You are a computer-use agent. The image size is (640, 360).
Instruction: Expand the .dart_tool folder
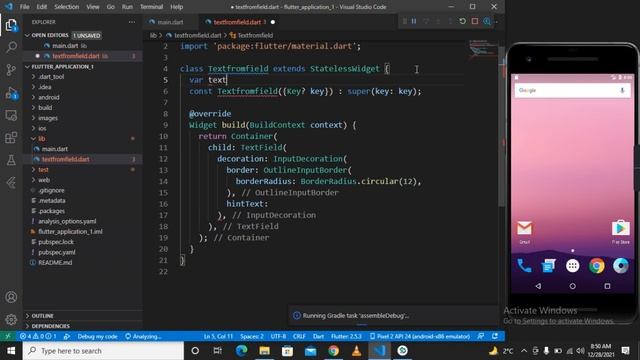pos(51,77)
